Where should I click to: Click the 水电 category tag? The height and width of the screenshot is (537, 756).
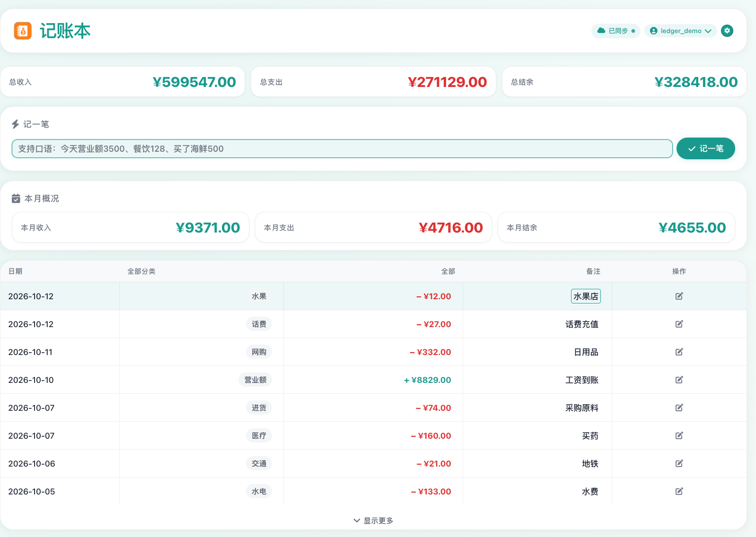pos(259,492)
